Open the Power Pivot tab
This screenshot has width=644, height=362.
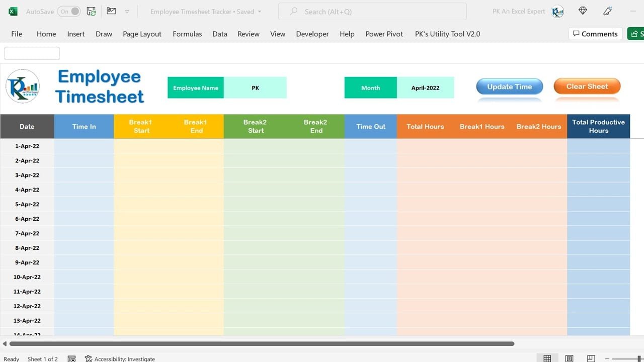(384, 34)
